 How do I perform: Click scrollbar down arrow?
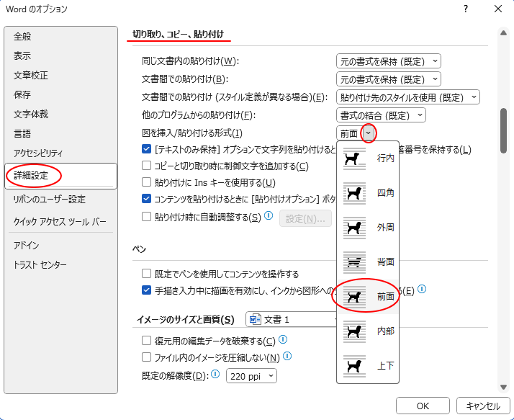(x=503, y=388)
